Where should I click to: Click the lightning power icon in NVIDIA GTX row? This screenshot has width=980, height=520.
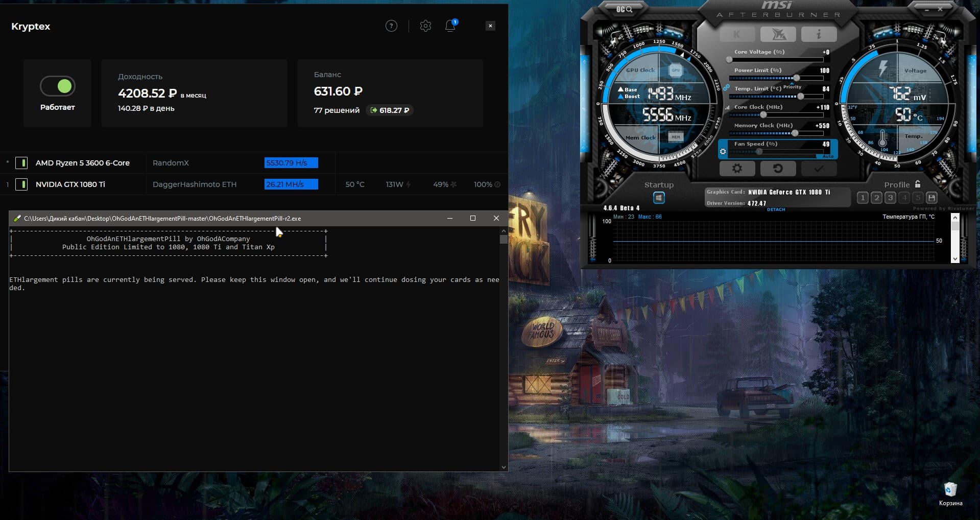click(x=408, y=184)
